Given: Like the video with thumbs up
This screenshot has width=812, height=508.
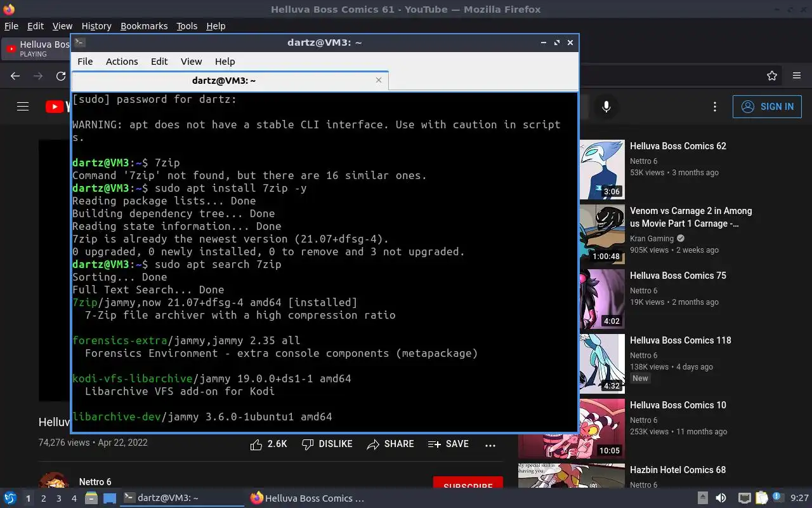Looking at the screenshot, I should (x=268, y=444).
